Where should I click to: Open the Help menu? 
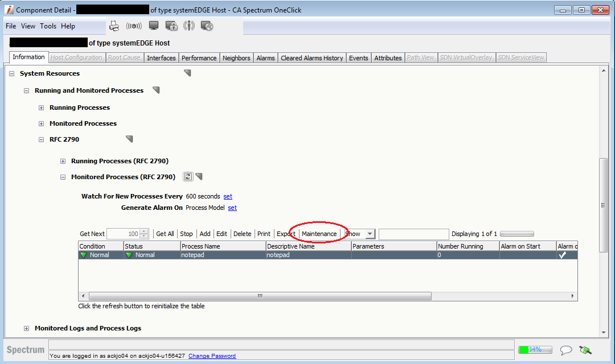tap(68, 26)
